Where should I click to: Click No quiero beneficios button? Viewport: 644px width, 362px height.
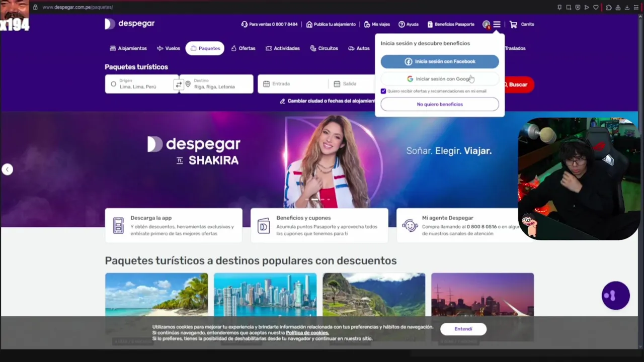click(x=440, y=104)
